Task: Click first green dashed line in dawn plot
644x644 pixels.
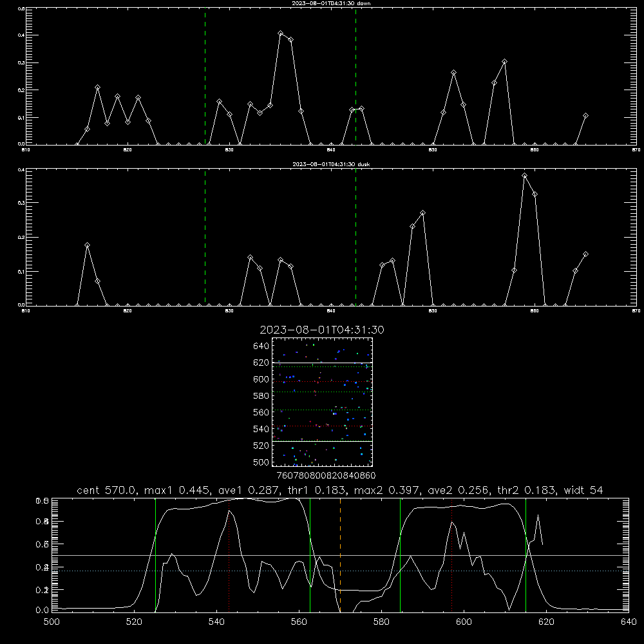Action: coord(205,76)
